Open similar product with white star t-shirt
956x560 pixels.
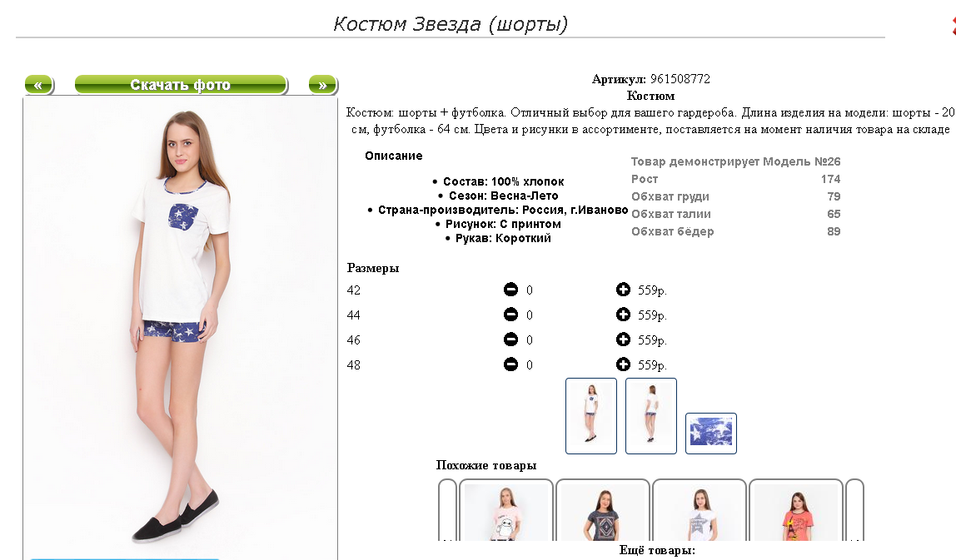[x=700, y=510]
